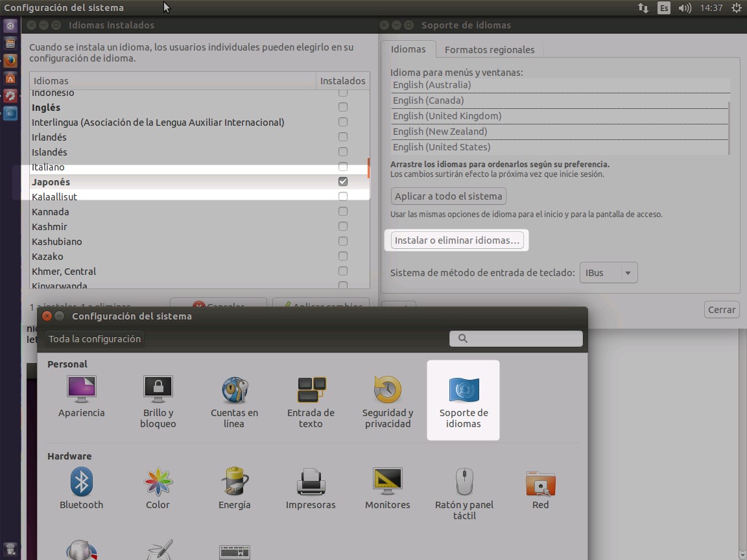
Task: Open Bluetooth settings
Action: [x=82, y=488]
